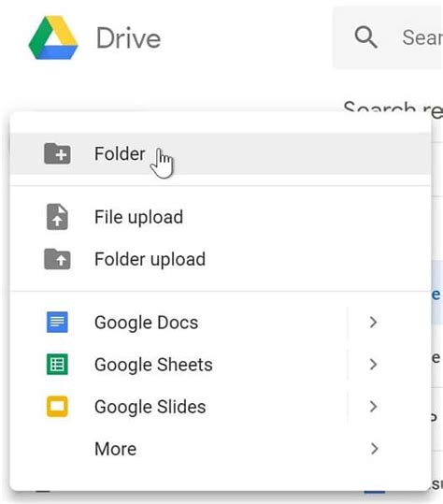Click the folder upload icon
The image size is (443, 504).
(57, 259)
